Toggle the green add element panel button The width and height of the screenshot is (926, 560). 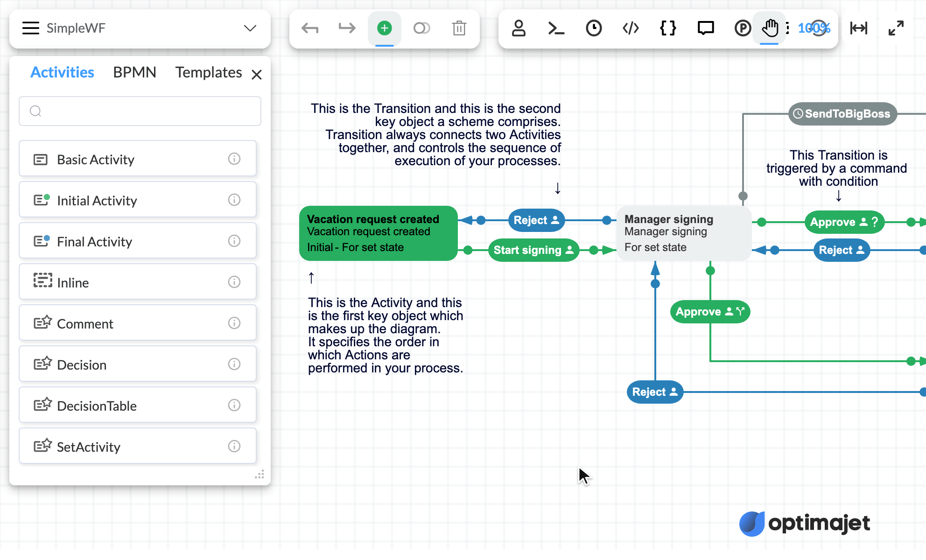tap(385, 28)
